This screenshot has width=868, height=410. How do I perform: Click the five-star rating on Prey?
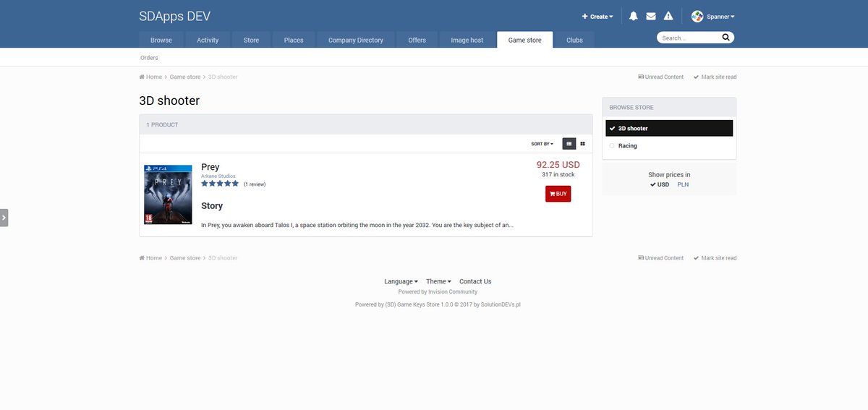220,184
